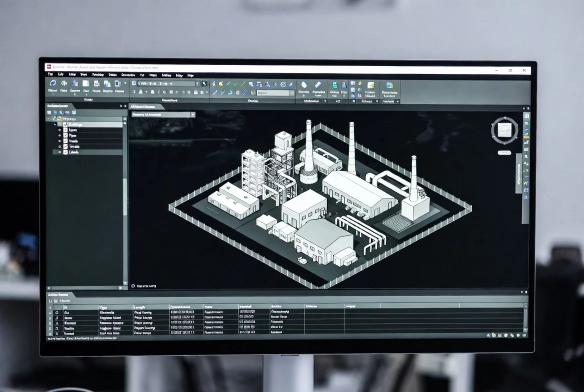This screenshot has height=392, width=584.
Task: Open the first menu in the menu bar
Action: (x=50, y=75)
